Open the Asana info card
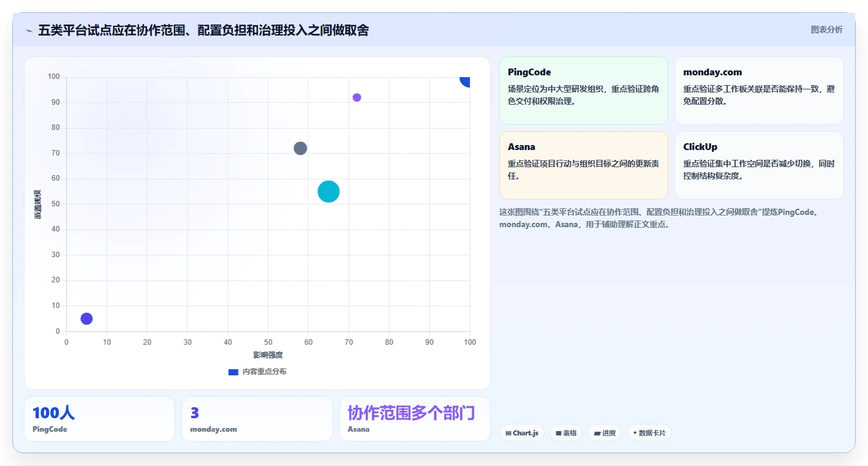The width and height of the screenshot is (868, 466). 584,165
